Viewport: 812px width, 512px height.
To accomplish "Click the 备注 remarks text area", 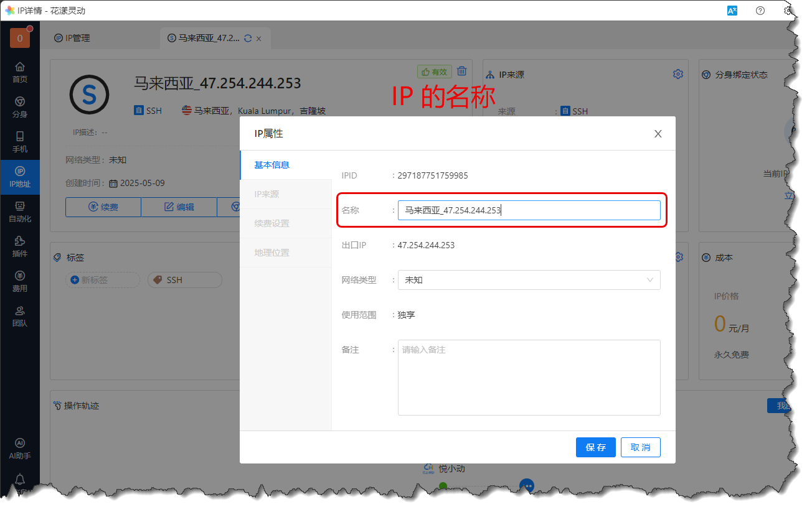I will pos(529,377).
